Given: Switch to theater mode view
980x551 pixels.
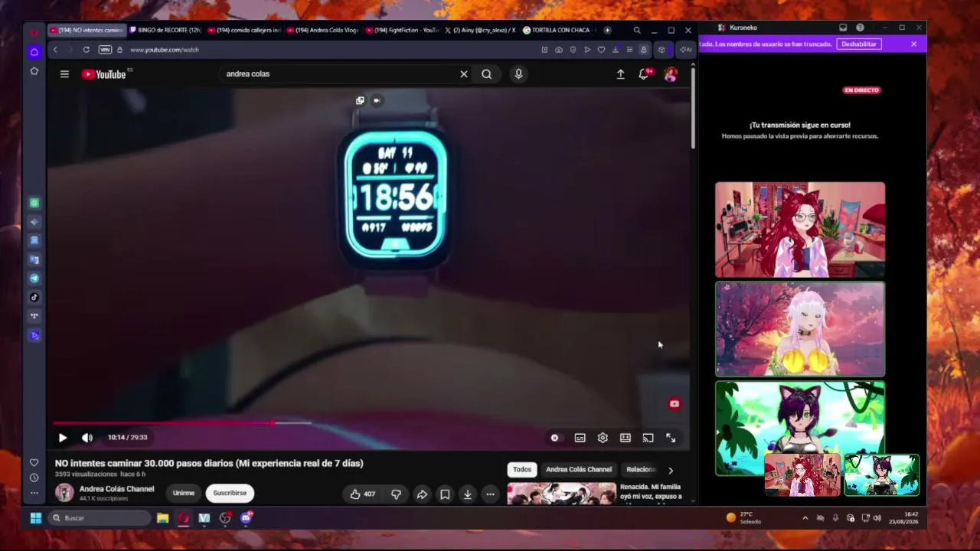Looking at the screenshot, I should click(x=626, y=438).
